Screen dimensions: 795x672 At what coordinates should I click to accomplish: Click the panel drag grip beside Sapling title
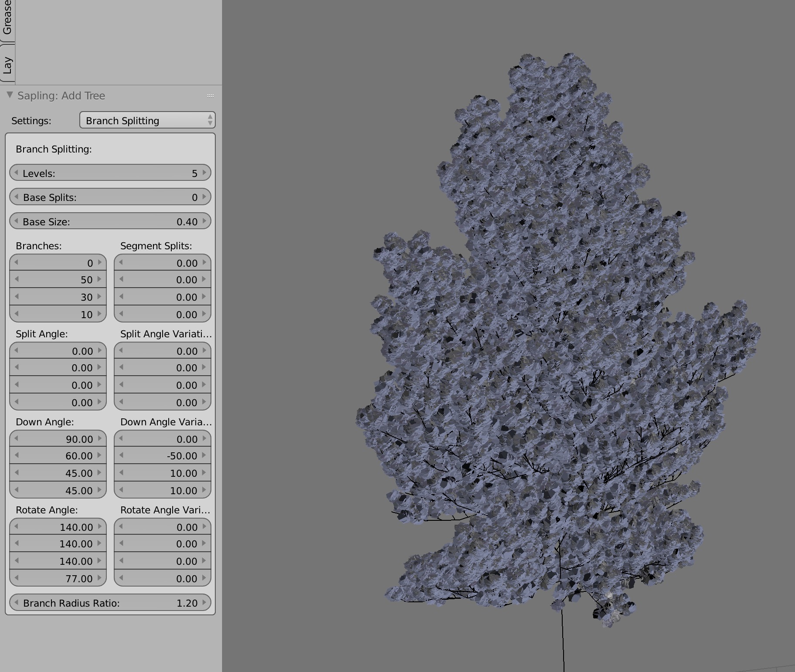211,96
